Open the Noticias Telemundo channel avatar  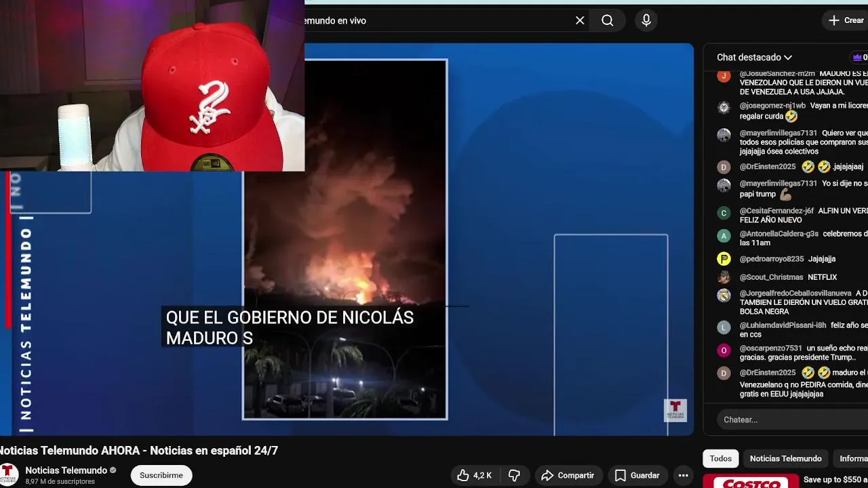(8, 474)
